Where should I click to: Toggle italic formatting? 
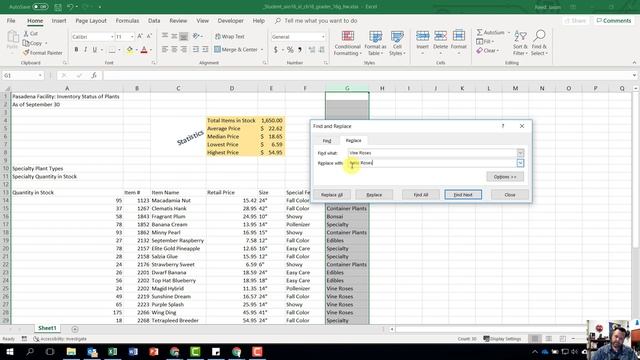click(85, 49)
